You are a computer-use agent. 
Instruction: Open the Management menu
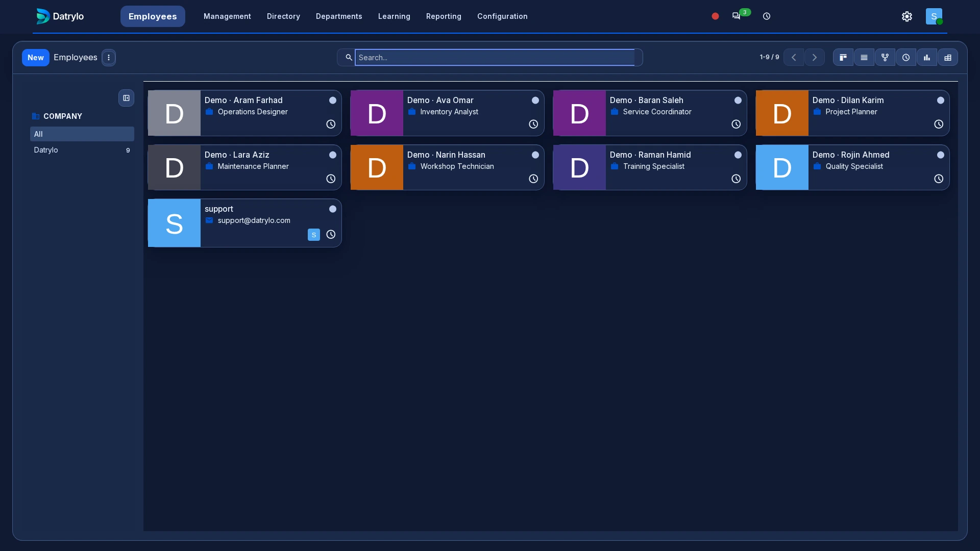point(227,16)
